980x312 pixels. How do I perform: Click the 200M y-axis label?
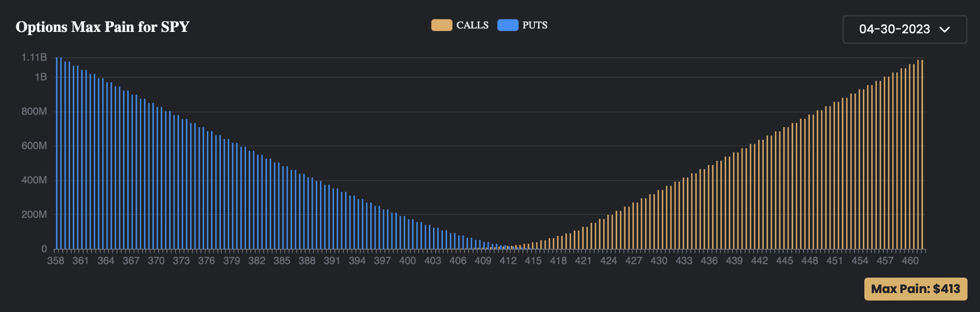tap(34, 214)
